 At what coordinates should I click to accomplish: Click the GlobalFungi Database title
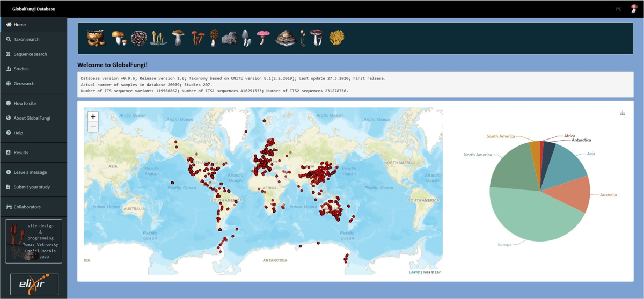[x=33, y=9]
